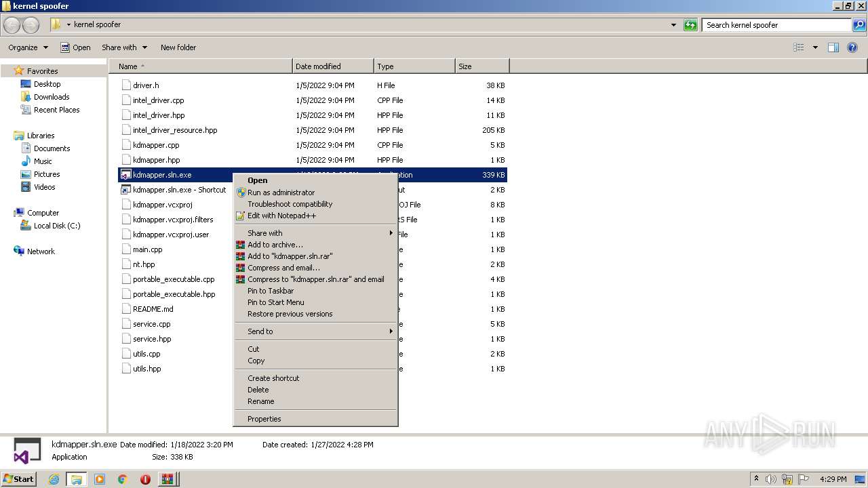Image resolution: width=868 pixels, height=488 pixels.
Task: Click the Search kernel spoofer field
Action: [x=777, y=25]
